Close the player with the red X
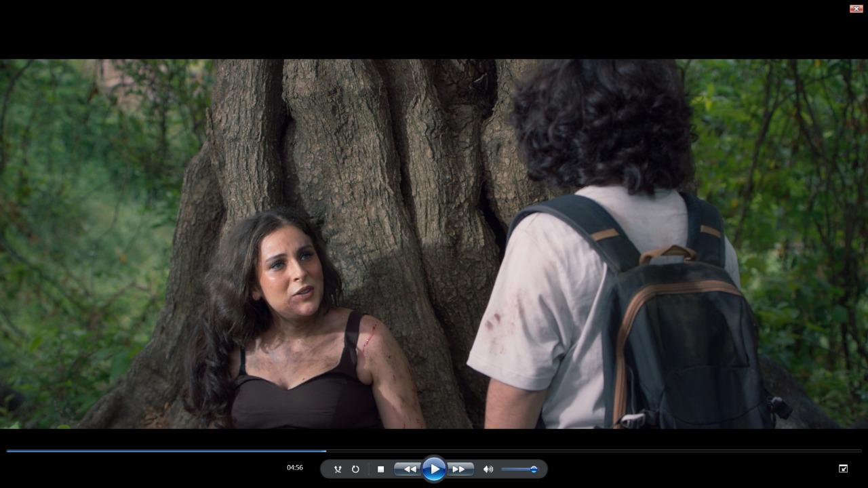Viewport: 868px width, 488px height. coord(856,9)
